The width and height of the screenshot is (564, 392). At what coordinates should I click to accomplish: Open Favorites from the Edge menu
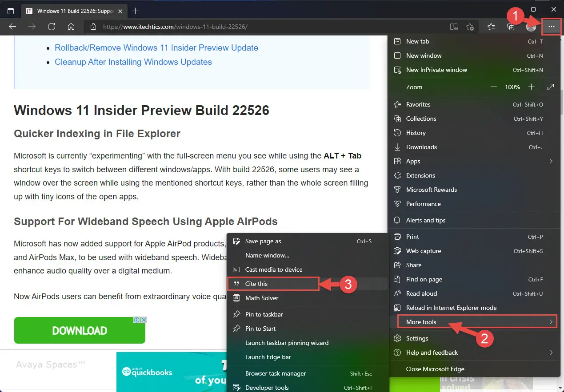473,104
